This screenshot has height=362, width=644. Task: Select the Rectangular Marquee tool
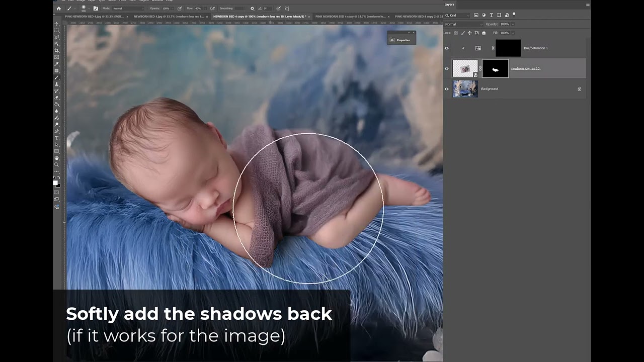click(x=56, y=30)
